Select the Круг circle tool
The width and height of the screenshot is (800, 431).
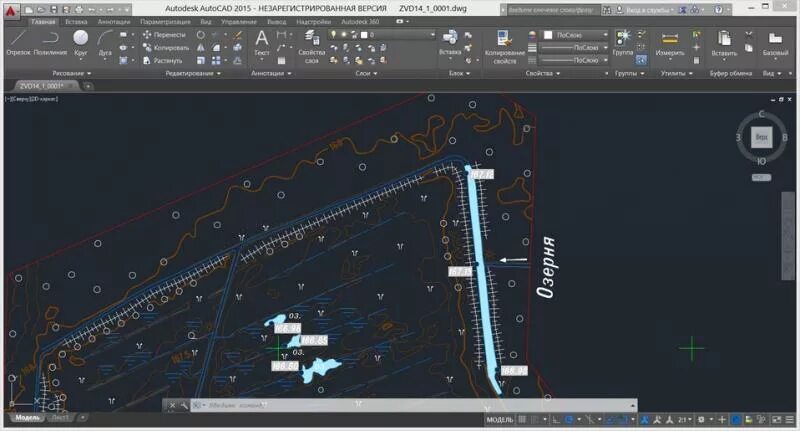[x=81, y=42]
